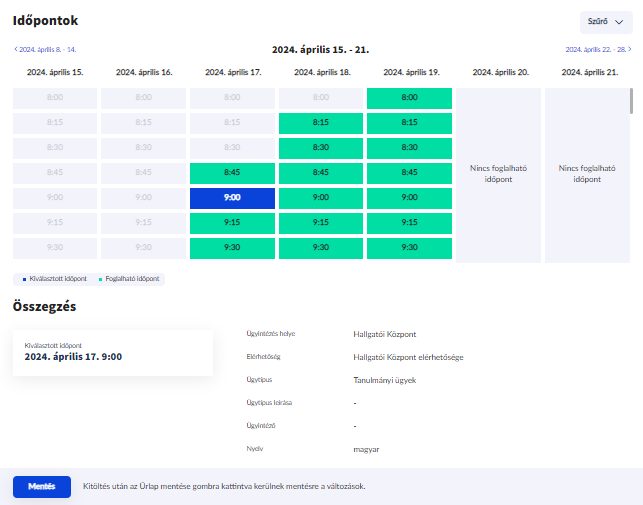The width and height of the screenshot is (643, 505).
Task: Select the 8:30 slot on április 19.
Action: (x=409, y=148)
